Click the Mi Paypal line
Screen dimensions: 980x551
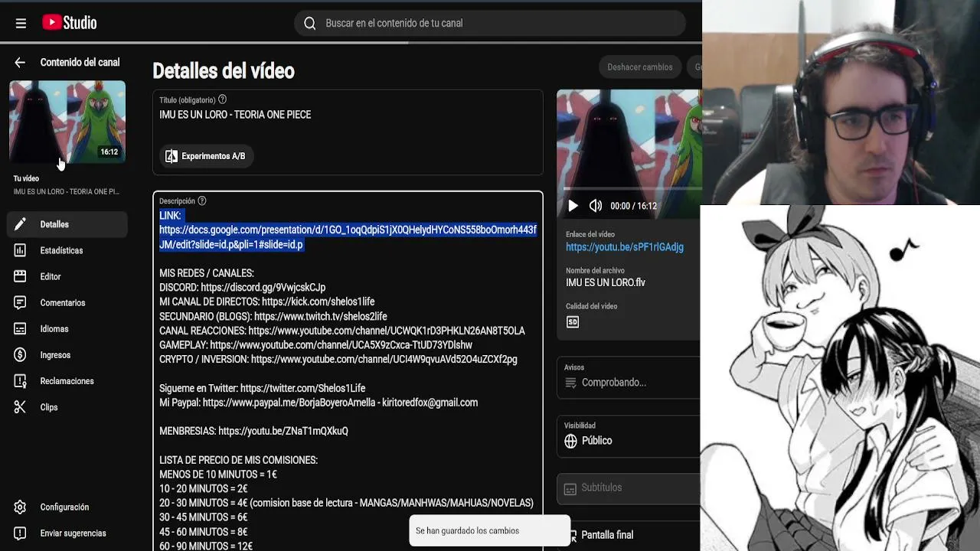click(318, 403)
